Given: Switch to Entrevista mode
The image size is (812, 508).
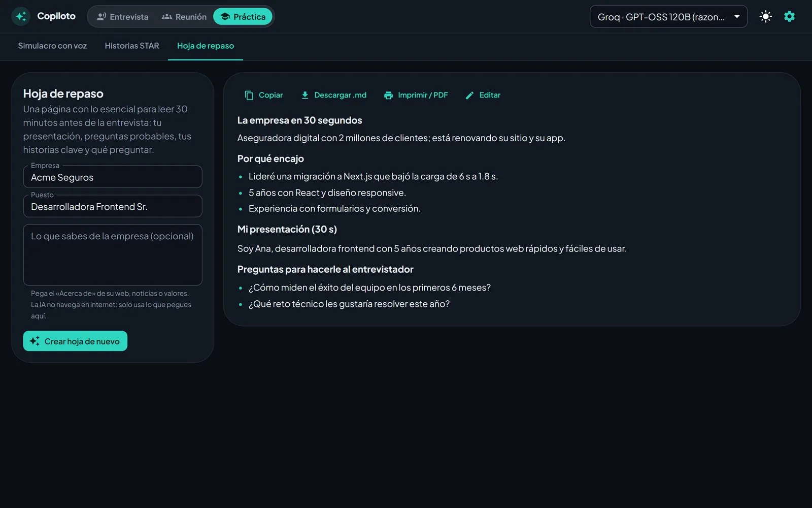Looking at the screenshot, I should click(x=123, y=17).
